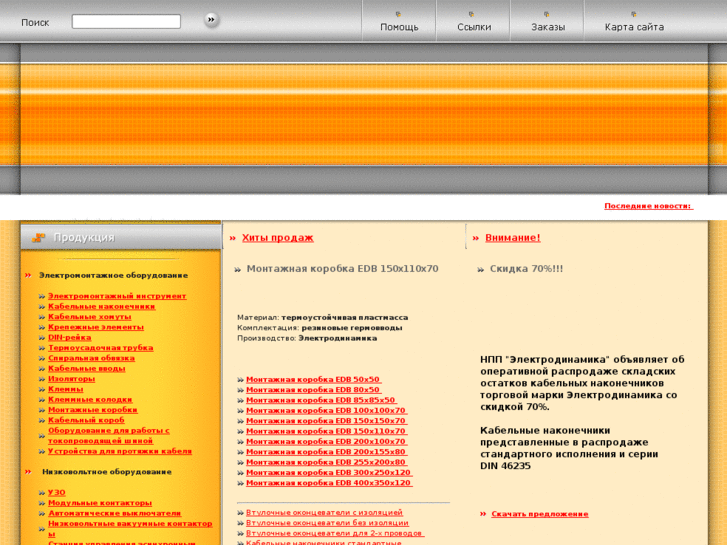Open the Помощь menu item
This screenshot has height=545, width=727.
click(399, 27)
